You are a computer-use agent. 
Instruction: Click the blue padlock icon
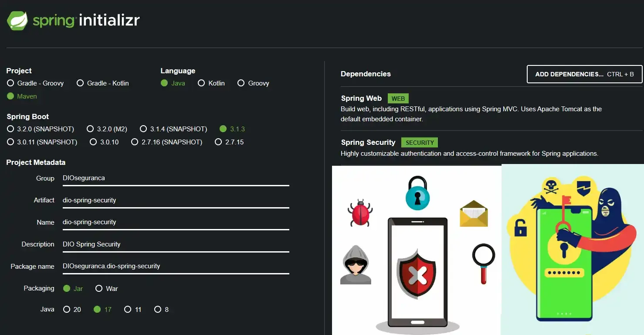pyautogui.click(x=417, y=193)
